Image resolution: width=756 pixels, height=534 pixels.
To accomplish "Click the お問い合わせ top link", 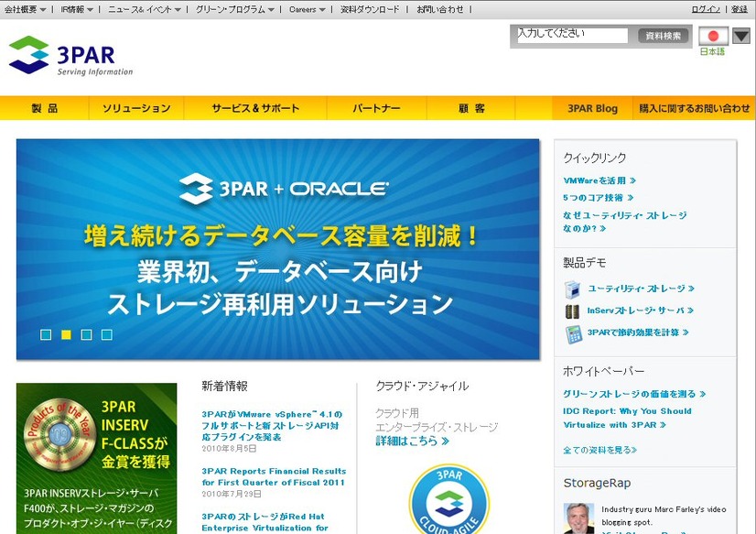I will point(439,9).
